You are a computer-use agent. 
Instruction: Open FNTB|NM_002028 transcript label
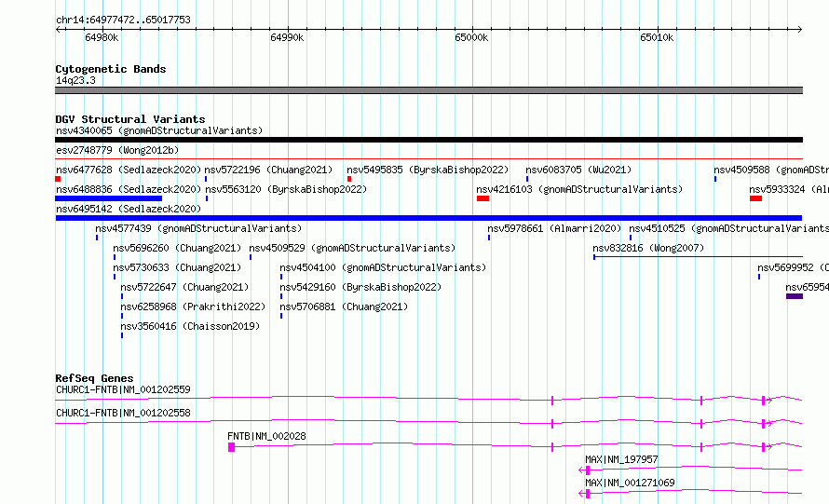click(266, 436)
